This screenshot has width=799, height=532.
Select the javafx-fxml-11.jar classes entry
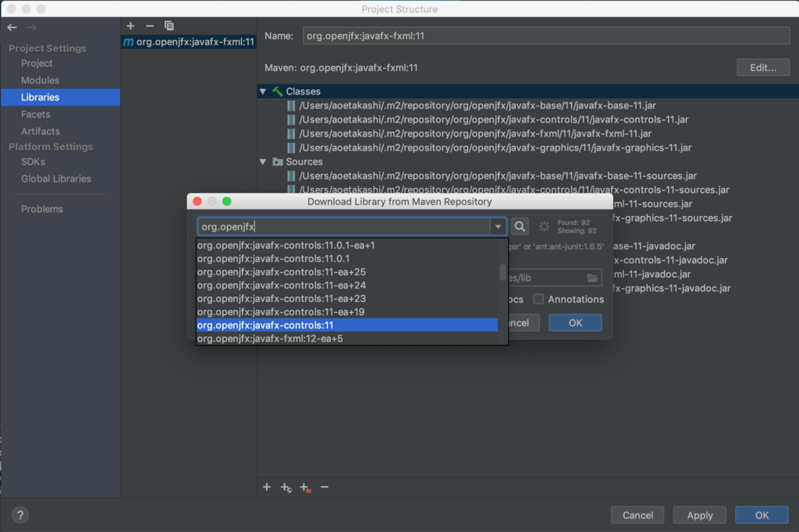[475, 133]
